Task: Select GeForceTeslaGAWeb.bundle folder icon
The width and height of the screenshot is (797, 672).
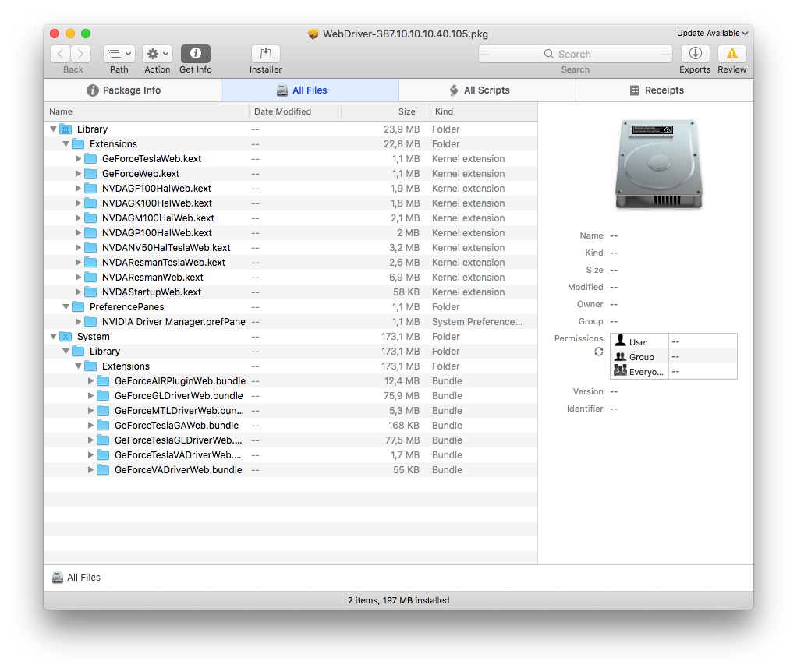Action: pyautogui.click(x=103, y=425)
